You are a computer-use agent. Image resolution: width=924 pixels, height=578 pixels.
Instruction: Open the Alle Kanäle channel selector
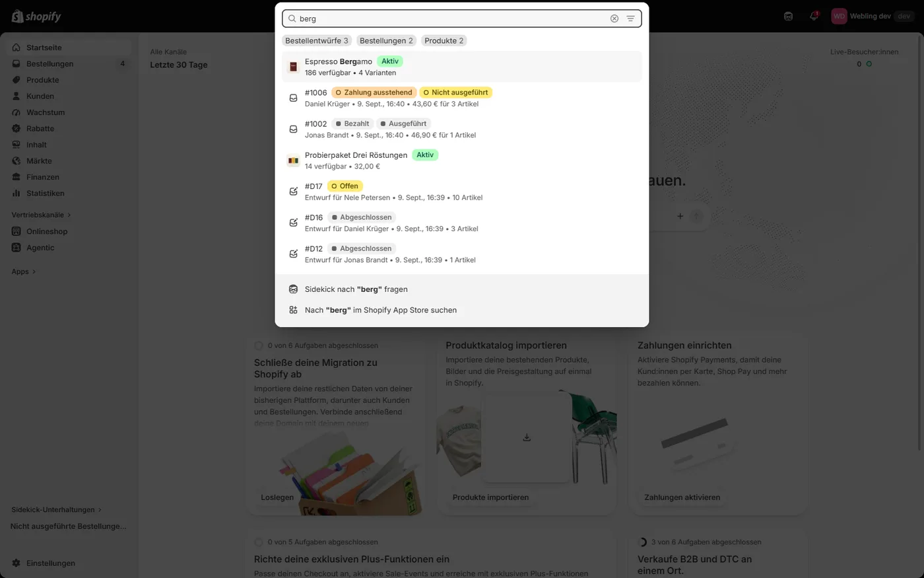pos(168,52)
